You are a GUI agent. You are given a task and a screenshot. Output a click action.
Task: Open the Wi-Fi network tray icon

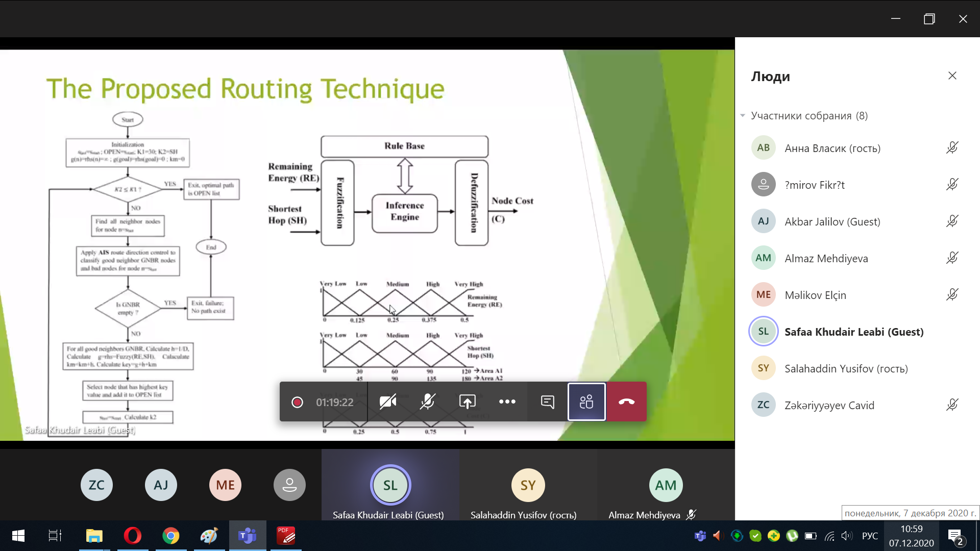[829, 536]
